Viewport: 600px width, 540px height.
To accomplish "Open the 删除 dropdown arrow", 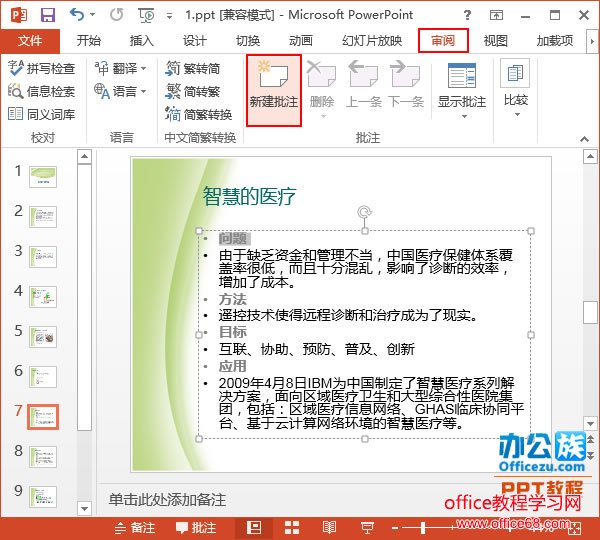I will (x=323, y=117).
